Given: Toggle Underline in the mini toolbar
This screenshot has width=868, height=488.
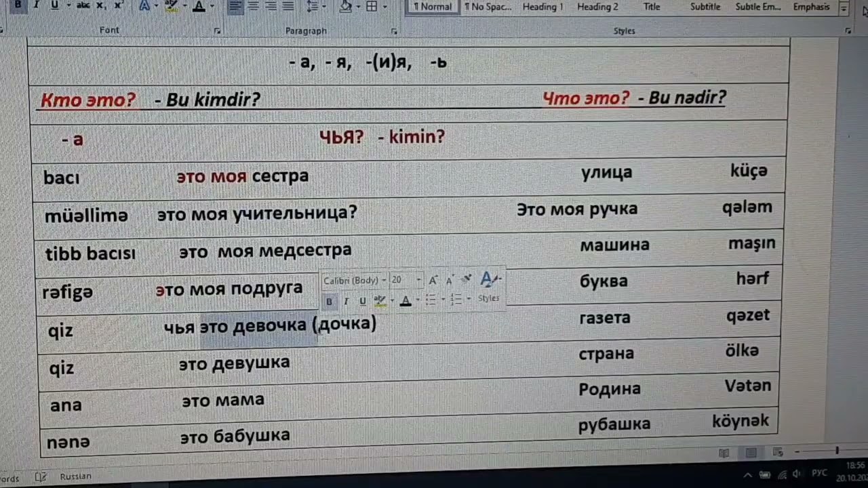Looking at the screenshot, I should pyautogui.click(x=363, y=302).
